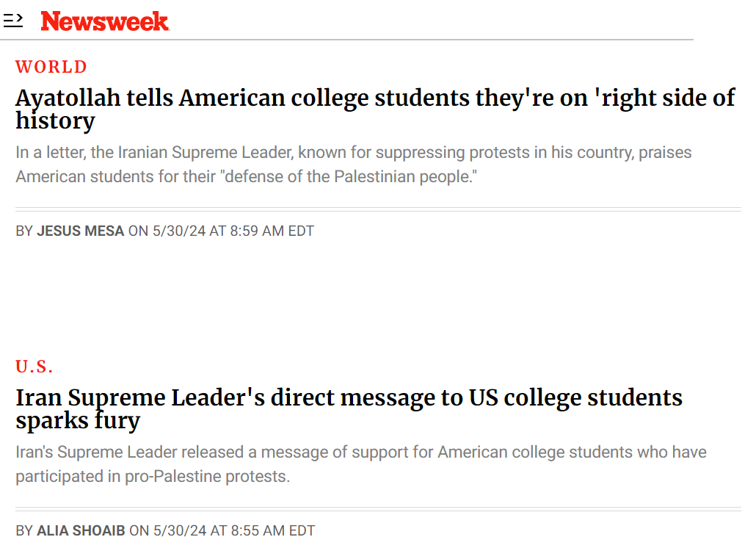Click the 'right side of history' quote in headline
Viewport: 756px width, 537px height.
[x=664, y=98]
